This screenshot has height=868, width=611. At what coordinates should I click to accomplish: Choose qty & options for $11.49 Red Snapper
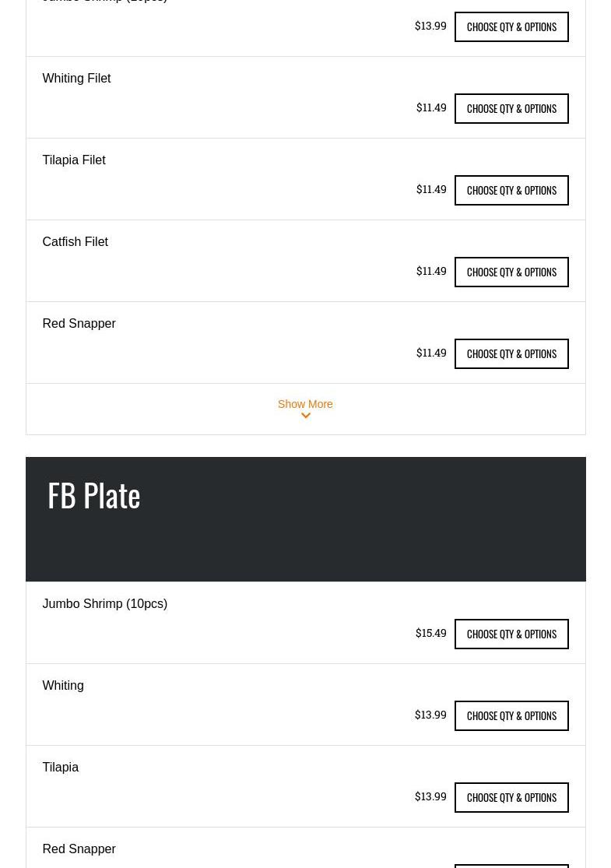click(511, 353)
